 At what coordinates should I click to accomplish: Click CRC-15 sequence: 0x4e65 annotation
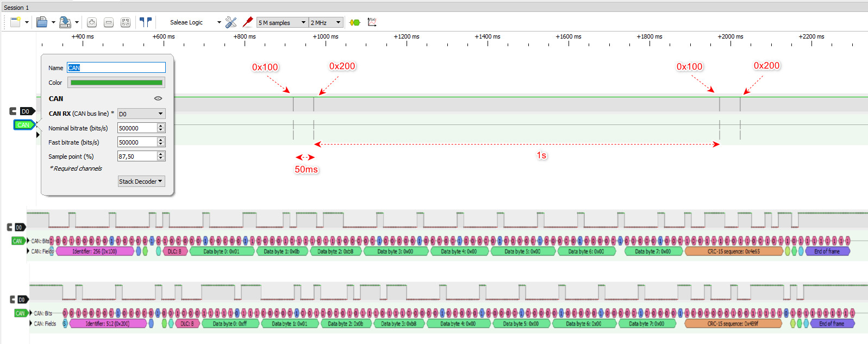(x=734, y=251)
